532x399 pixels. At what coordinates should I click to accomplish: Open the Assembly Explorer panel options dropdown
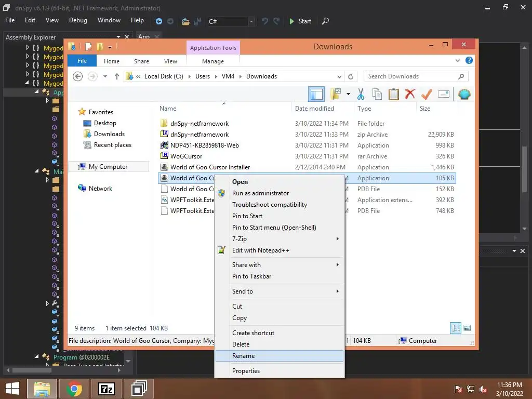pos(118,37)
